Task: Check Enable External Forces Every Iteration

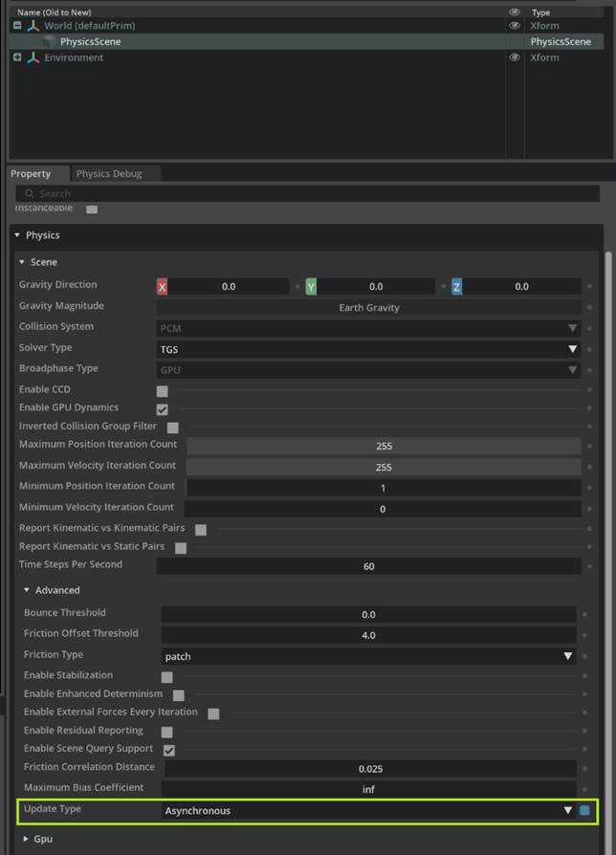Action: coord(213,713)
